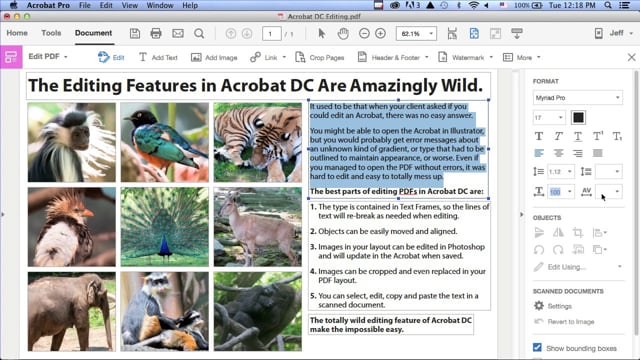
Task: Click the full screen mode icon
Action: tap(496, 33)
